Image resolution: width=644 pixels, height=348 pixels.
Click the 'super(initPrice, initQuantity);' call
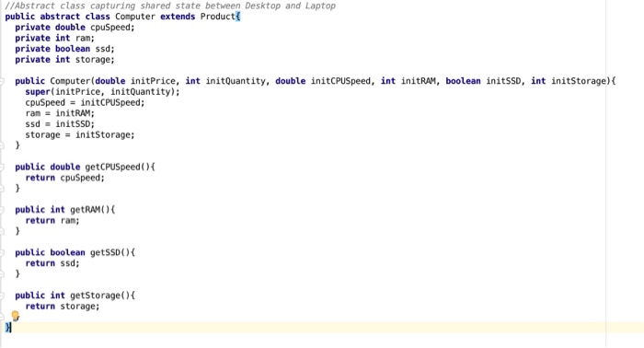tap(102, 92)
